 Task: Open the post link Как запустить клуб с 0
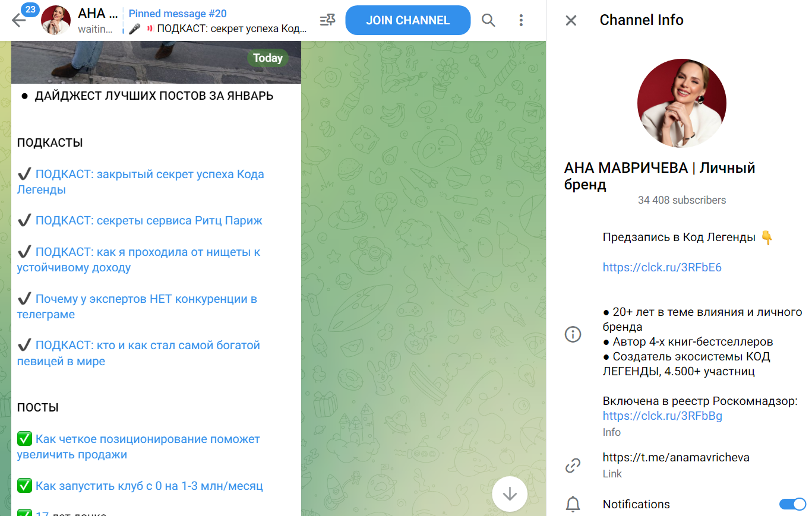click(149, 486)
